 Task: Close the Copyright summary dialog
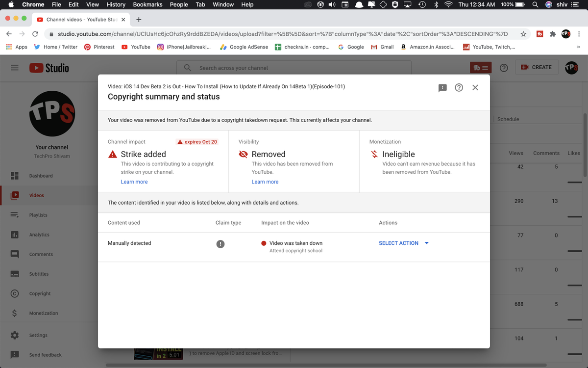[x=475, y=87]
